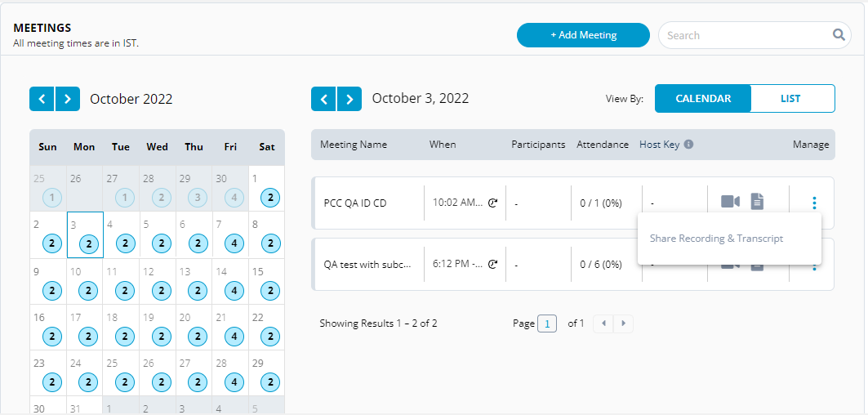868x415 pixels.
Task: Click into the Search field
Action: tap(743, 35)
